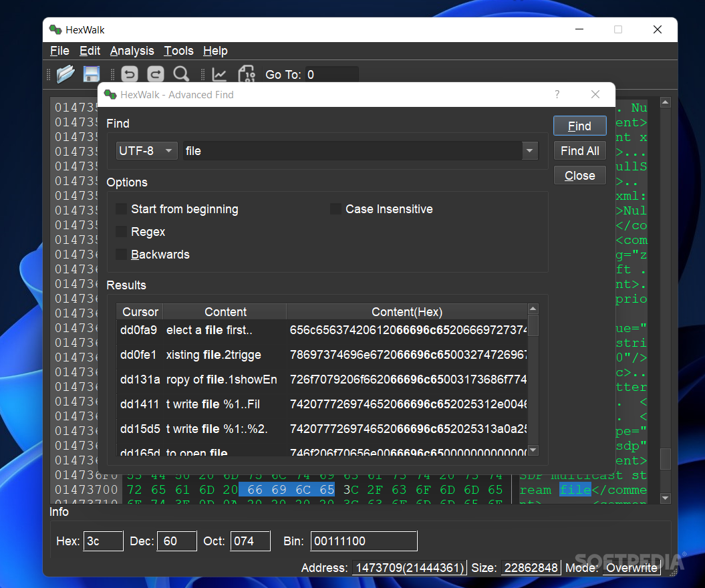This screenshot has width=705, height=588.
Task: Click byte 3C after highlighted selection
Action: point(351,490)
